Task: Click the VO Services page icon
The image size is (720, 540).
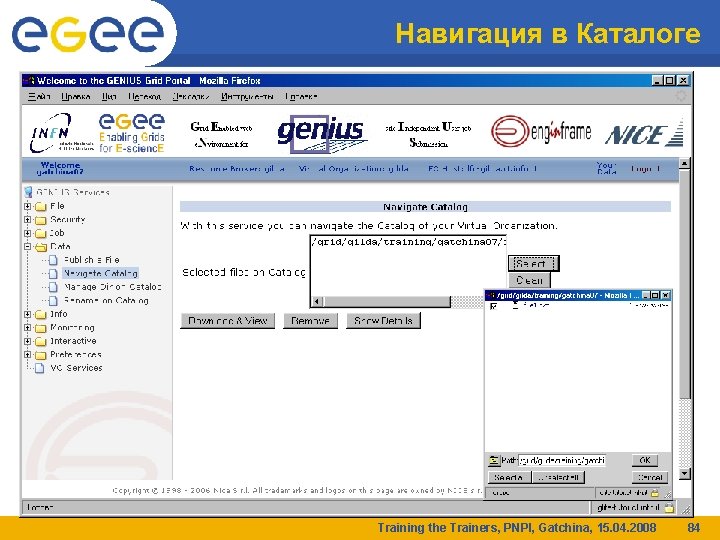Action: tap(40, 368)
